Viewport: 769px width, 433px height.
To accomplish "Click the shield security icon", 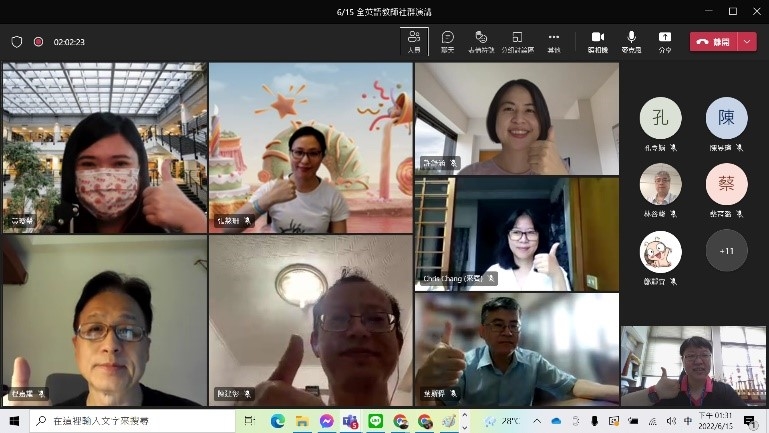I will click(x=17, y=42).
